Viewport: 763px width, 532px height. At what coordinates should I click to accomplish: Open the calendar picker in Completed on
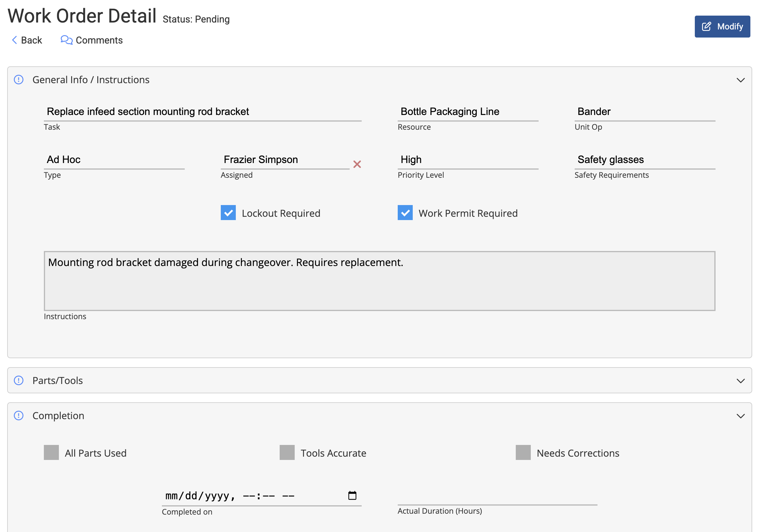(x=352, y=495)
